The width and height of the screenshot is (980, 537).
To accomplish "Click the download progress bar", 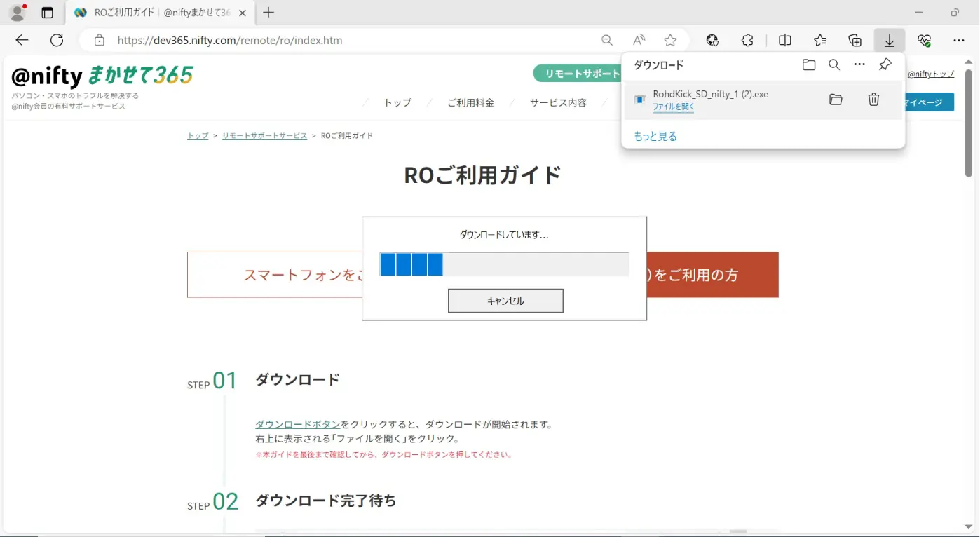I will (x=504, y=264).
